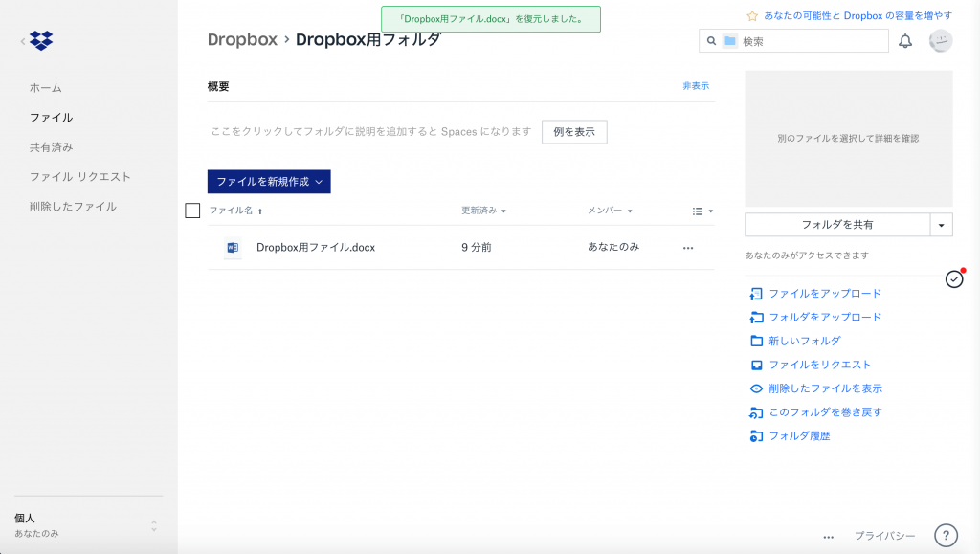
Task: Click the Word file icon of Dropbox用ファイル.docx
Action: pyautogui.click(x=233, y=247)
